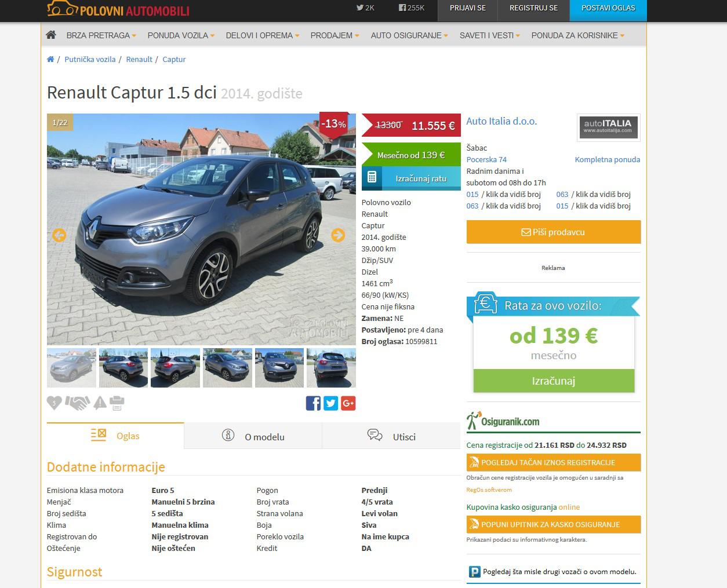Open the Facebook 255K likes link
The height and width of the screenshot is (588, 727).
[412, 8]
